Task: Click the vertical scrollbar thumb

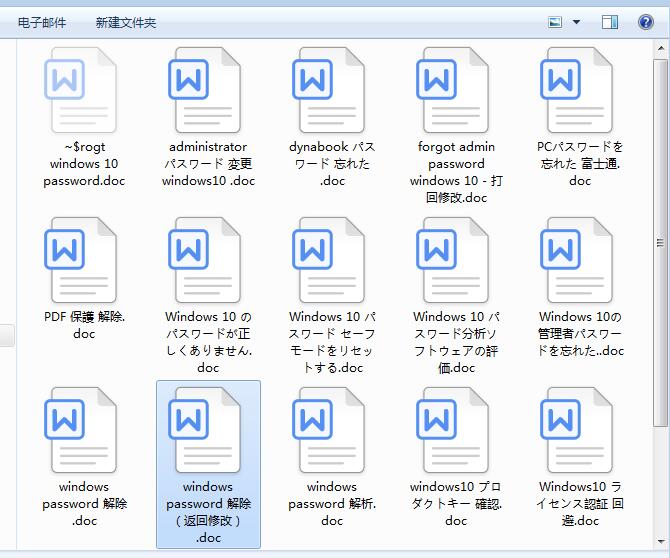Action: 661,243
